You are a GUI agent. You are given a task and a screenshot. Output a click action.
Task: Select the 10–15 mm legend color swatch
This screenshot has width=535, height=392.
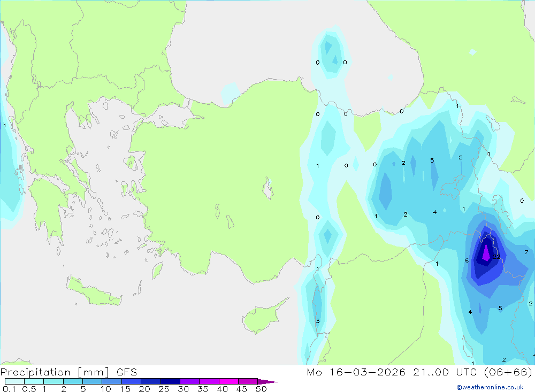click(112, 381)
